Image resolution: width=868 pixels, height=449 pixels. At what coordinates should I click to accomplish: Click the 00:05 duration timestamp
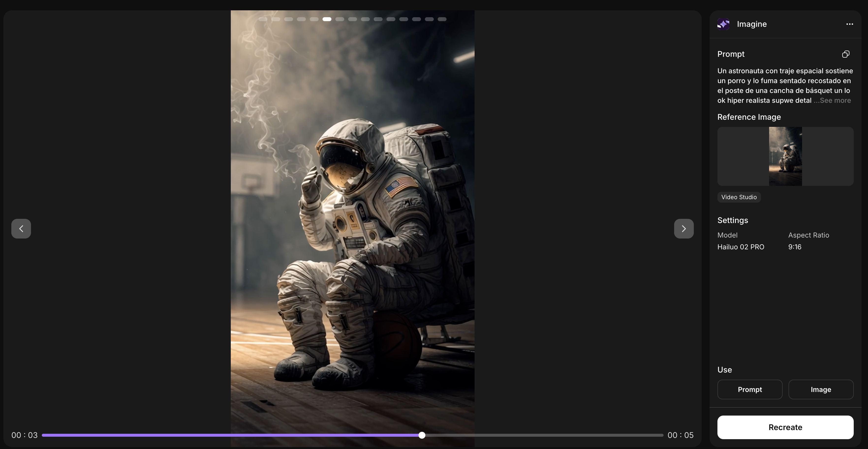coord(681,435)
